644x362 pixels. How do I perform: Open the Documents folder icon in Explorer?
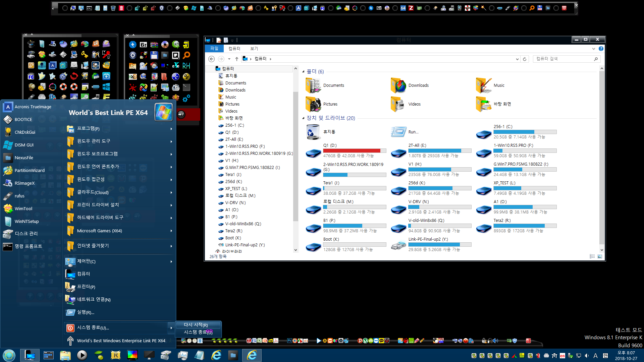(x=313, y=85)
